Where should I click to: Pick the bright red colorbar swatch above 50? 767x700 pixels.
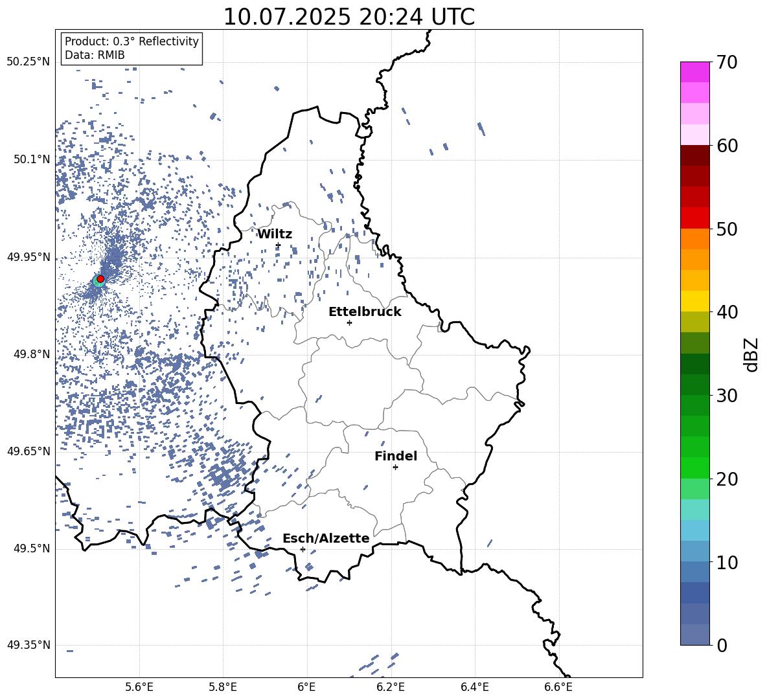(x=694, y=218)
